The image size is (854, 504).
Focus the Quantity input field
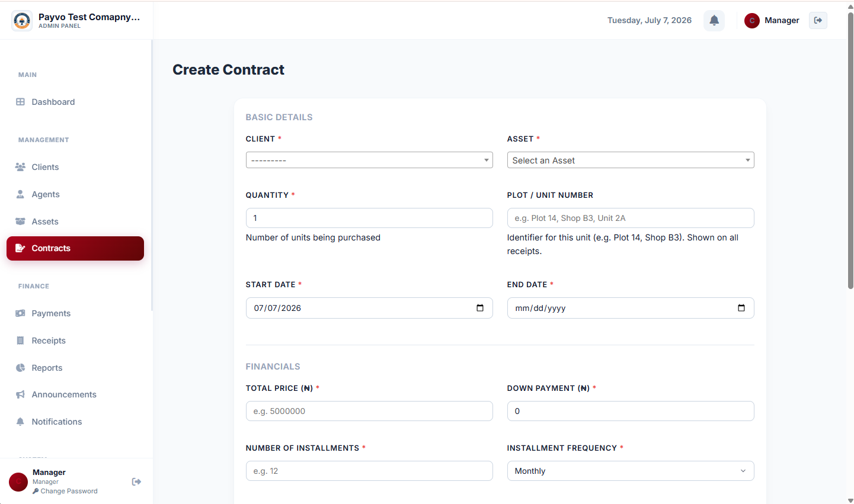(x=369, y=218)
